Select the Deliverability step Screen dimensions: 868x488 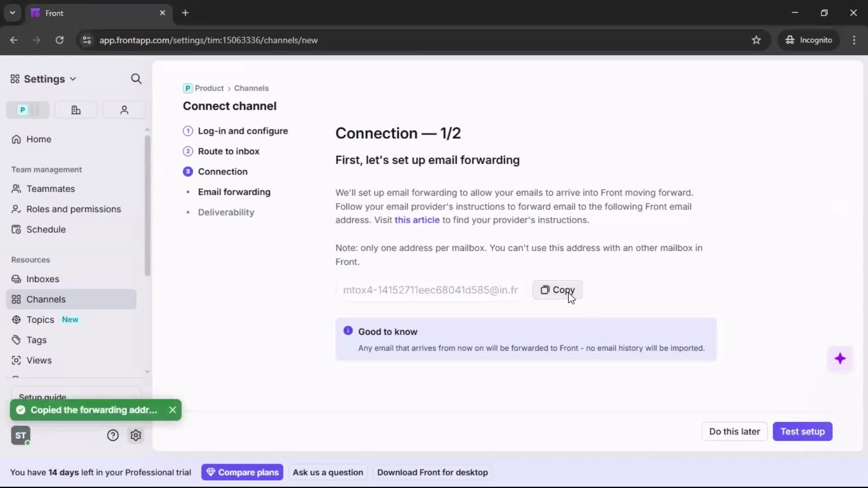coord(226,212)
